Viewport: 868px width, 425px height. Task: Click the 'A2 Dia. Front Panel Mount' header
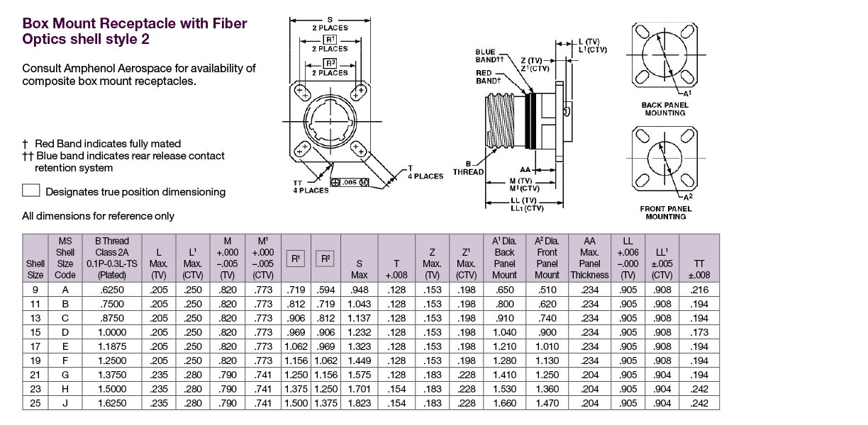point(547,257)
